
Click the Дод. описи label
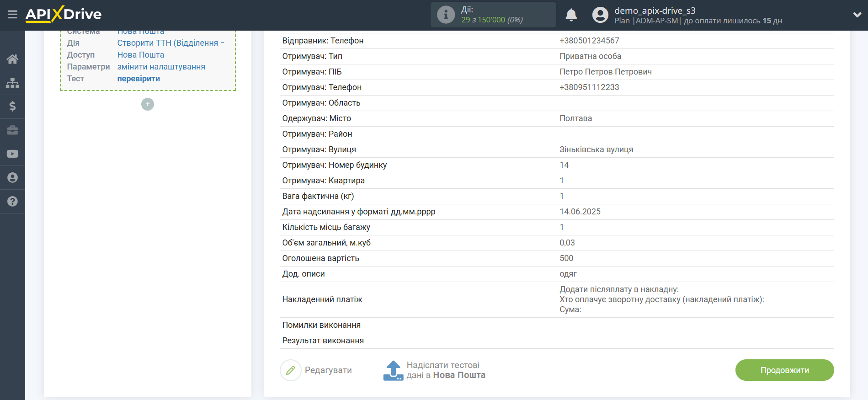(x=304, y=274)
